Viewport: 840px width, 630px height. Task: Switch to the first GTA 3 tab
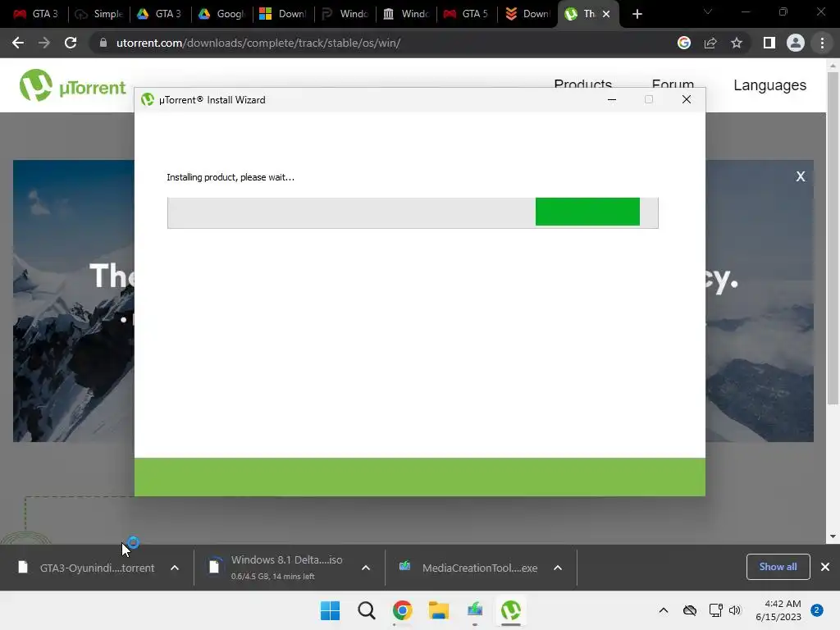pos(35,14)
